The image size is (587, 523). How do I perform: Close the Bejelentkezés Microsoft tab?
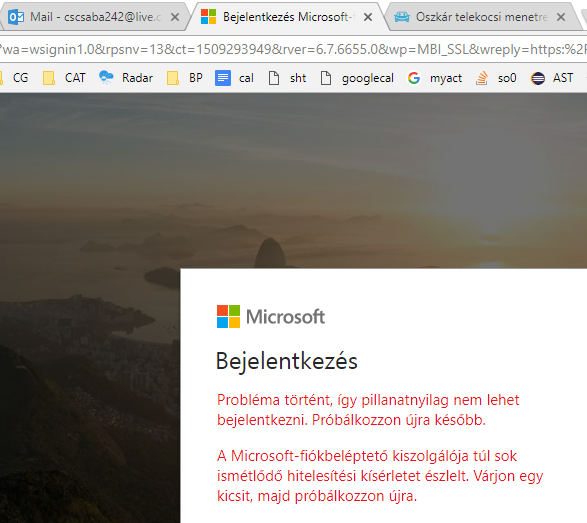click(368, 17)
